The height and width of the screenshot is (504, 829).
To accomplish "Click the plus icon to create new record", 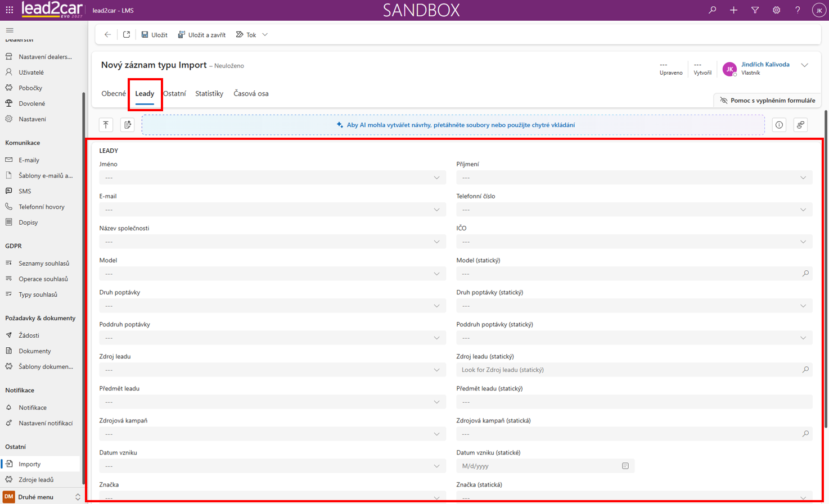I will point(733,10).
